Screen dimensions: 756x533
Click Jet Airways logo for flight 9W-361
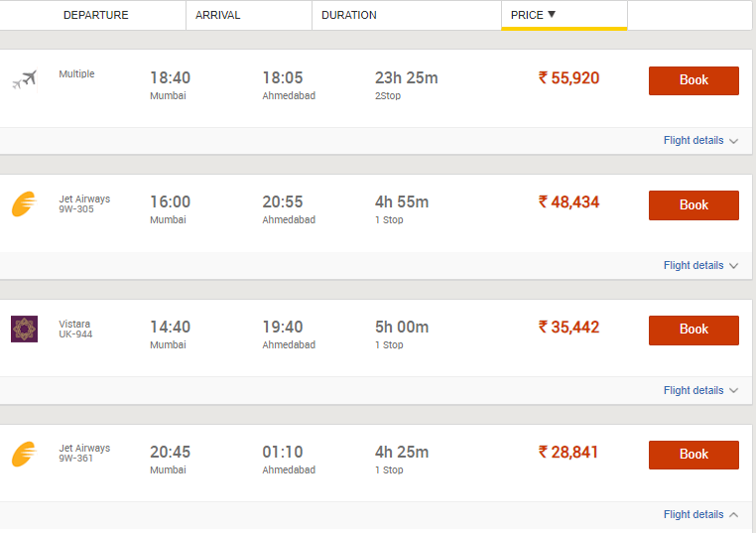pyautogui.click(x=24, y=454)
